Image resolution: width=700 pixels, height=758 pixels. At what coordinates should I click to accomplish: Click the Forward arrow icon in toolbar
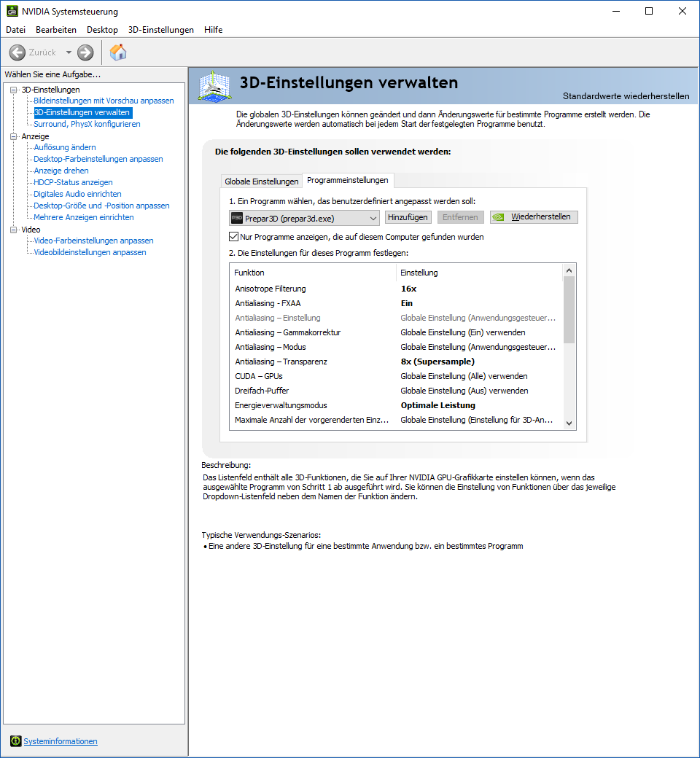point(85,52)
